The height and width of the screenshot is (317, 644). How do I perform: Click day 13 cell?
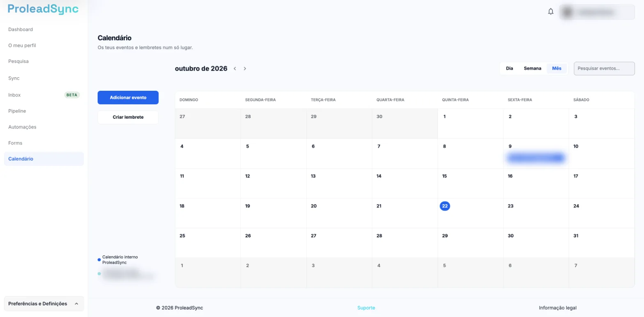pos(339,184)
